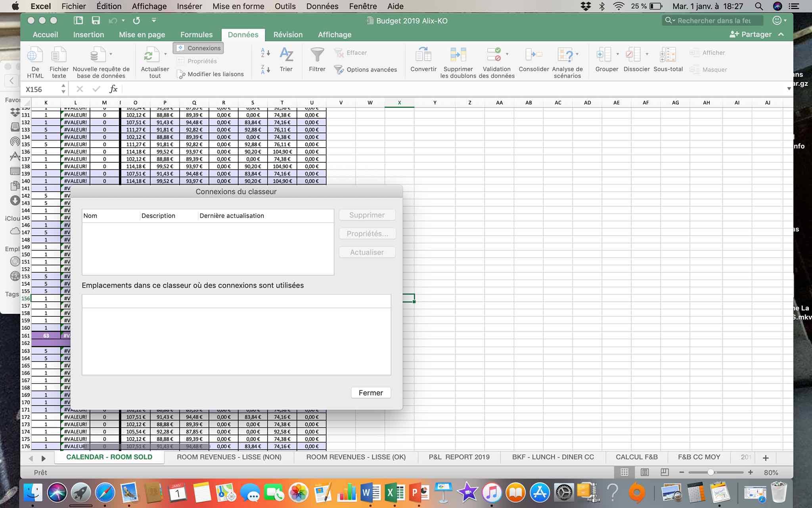Expand Validation des données dropdown arrow
The image size is (812, 508).
pyautogui.click(x=507, y=54)
